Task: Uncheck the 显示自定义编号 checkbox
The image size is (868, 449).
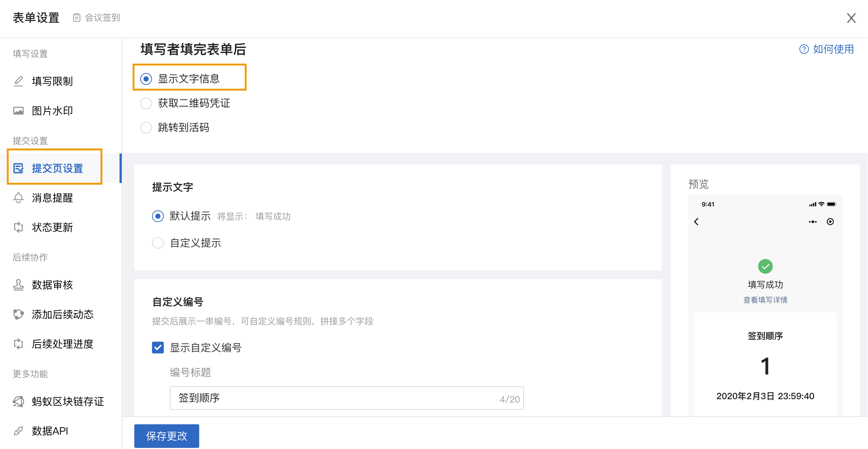Action: point(158,348)
